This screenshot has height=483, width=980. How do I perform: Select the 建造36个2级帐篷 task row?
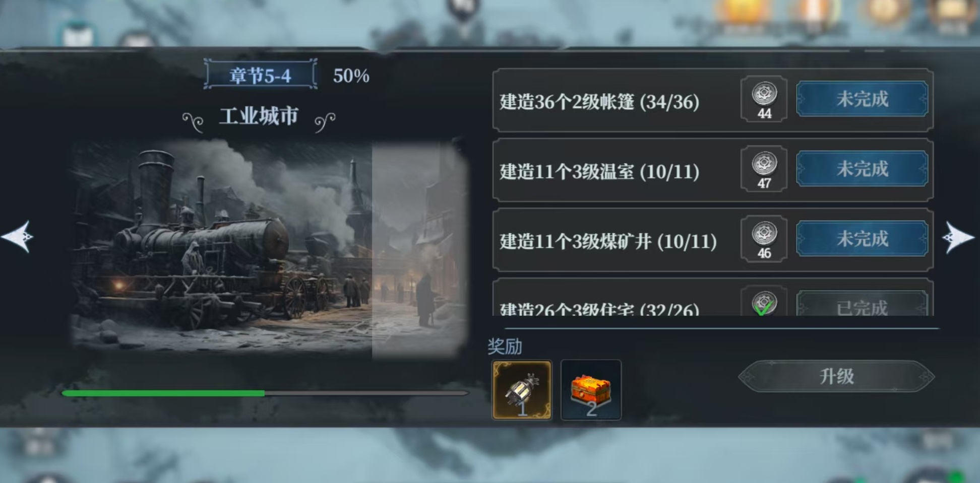pyautogui.click(x=713, y=100)
